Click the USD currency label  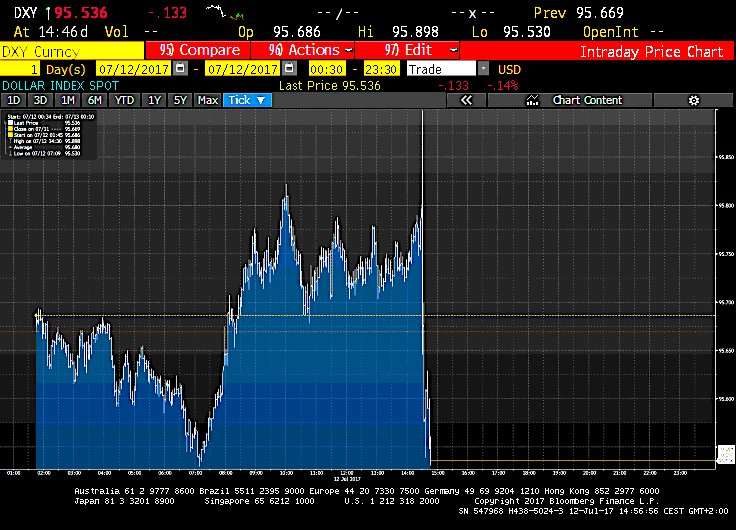509,69
